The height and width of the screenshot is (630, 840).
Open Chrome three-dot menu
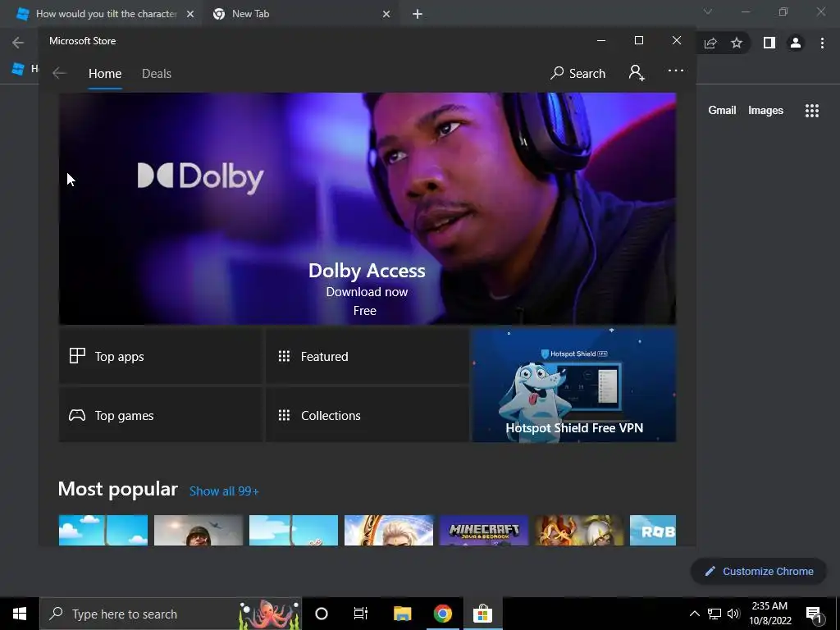[822, 43]
